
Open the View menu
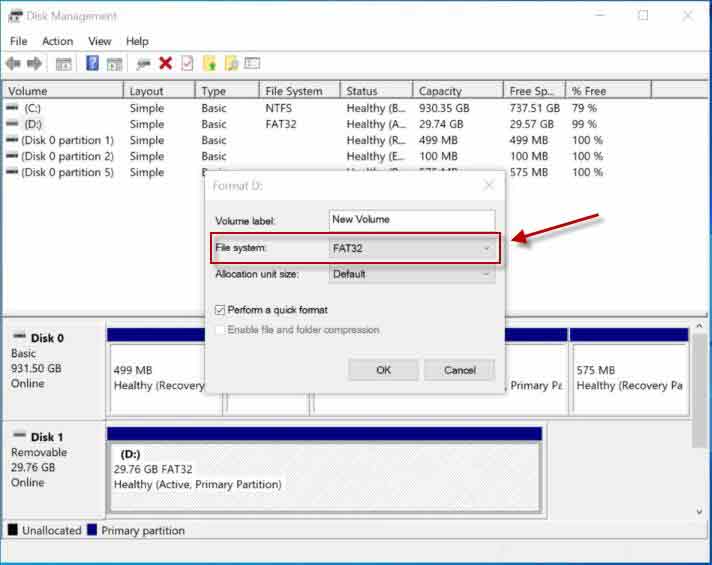click(100, 41)
